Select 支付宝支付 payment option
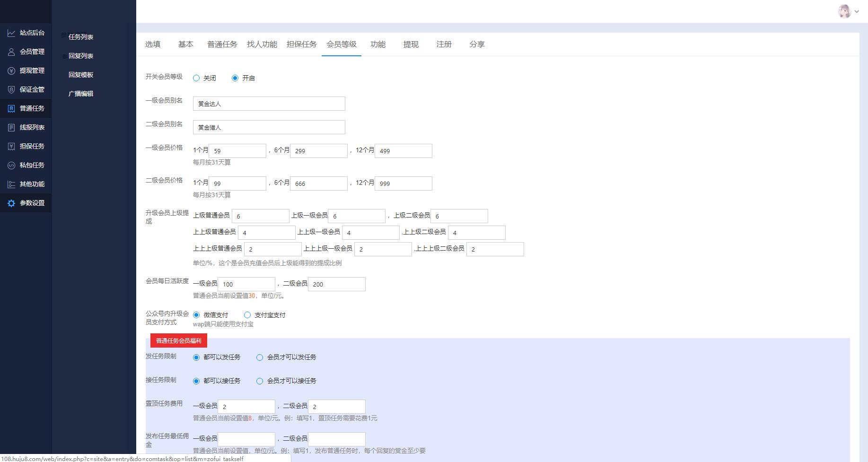 click(247, 315)
